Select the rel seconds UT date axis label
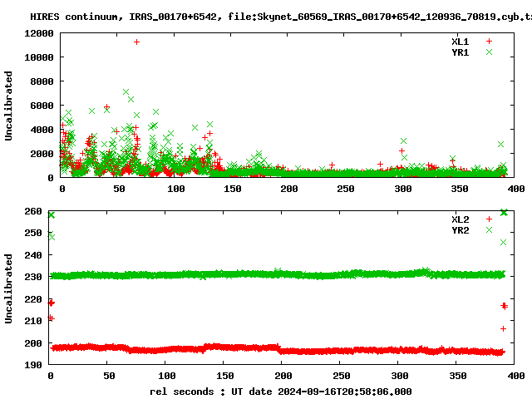Screen dimensions: 532x399 coord(280,391)
